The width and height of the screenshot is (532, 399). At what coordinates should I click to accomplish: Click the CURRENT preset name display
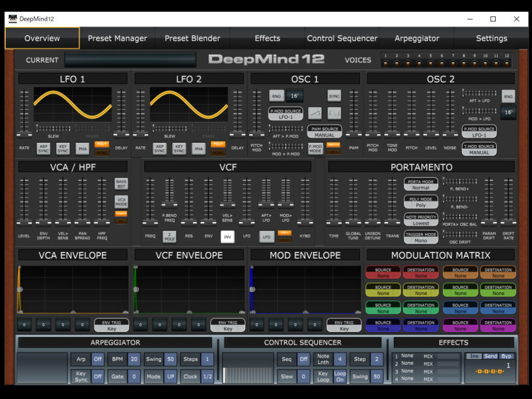pos(130,60)
